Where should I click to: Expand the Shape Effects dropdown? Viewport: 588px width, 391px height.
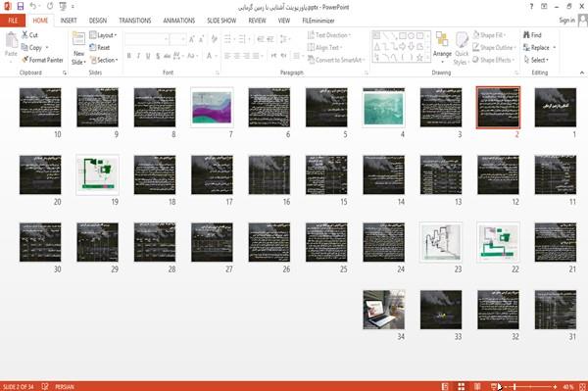pyautogui.click(x=494, y=60)
